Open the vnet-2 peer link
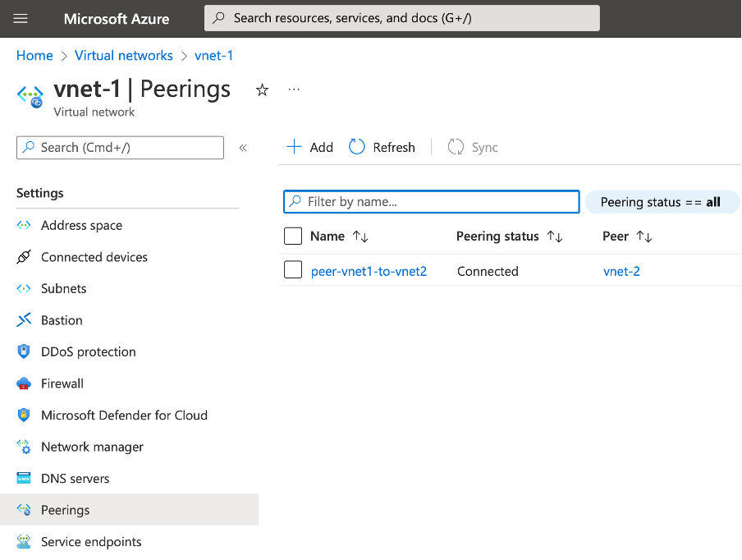The image size is (742, 560). (x=621, y=271)
